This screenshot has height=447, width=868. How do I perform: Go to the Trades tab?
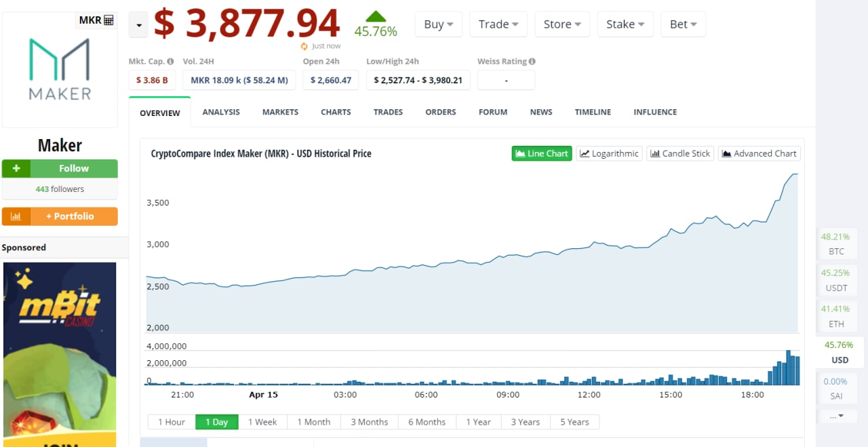388,112
